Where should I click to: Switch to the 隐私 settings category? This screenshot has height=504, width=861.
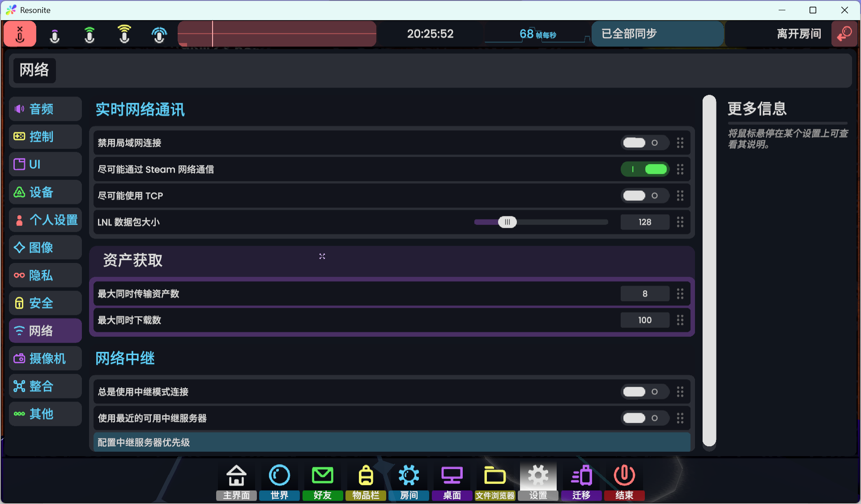click(45, 275)
